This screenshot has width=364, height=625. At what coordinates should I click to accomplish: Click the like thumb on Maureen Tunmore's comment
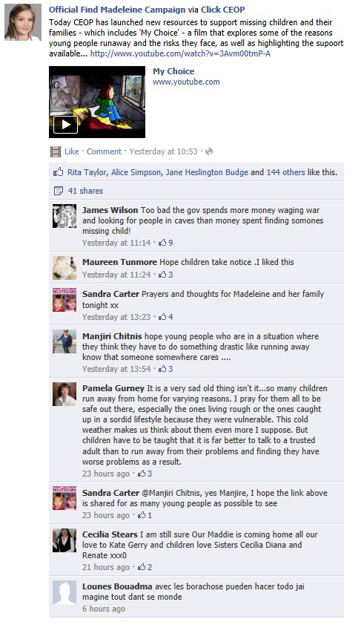click(x=162, y=275)
